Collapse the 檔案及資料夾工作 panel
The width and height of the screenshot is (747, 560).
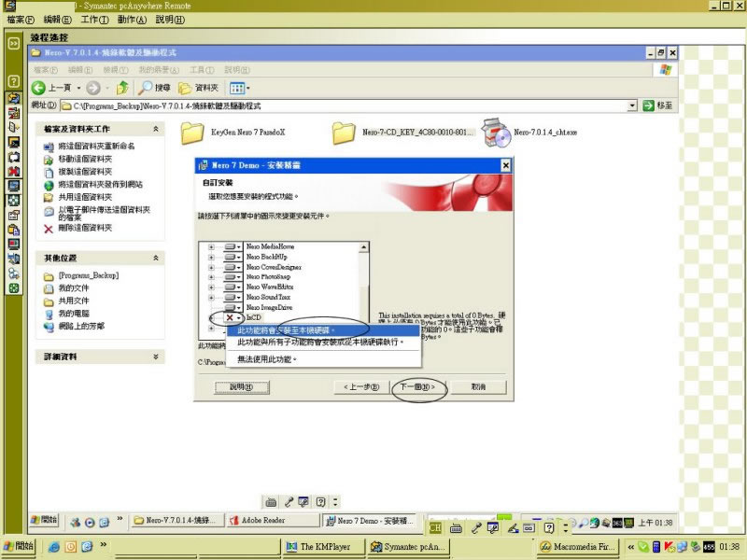pyautogui.click(x=156, y=129)
